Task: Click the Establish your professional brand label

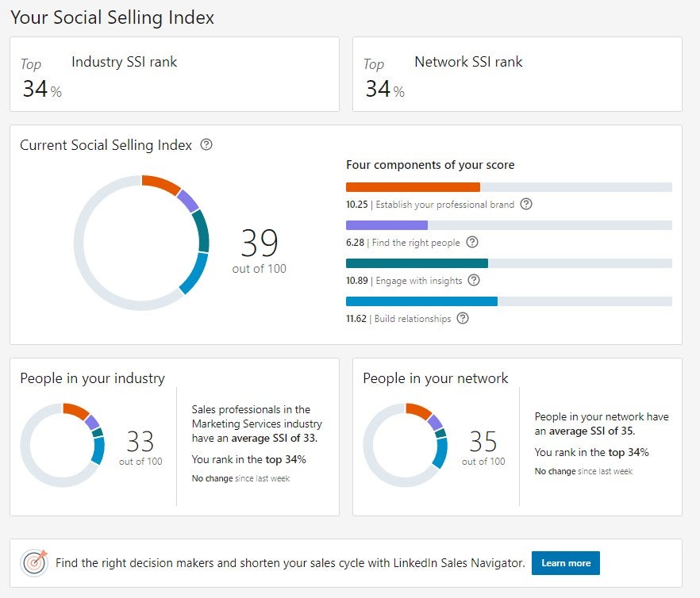Action: coord(444,205)
